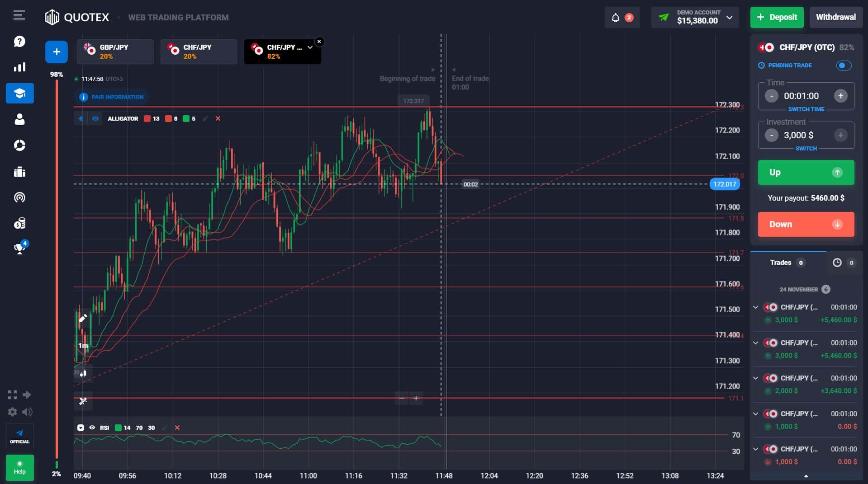868x484 pixels.
Task: Open Pair Information
Action: pyautogui.click(x=111, y=97)
